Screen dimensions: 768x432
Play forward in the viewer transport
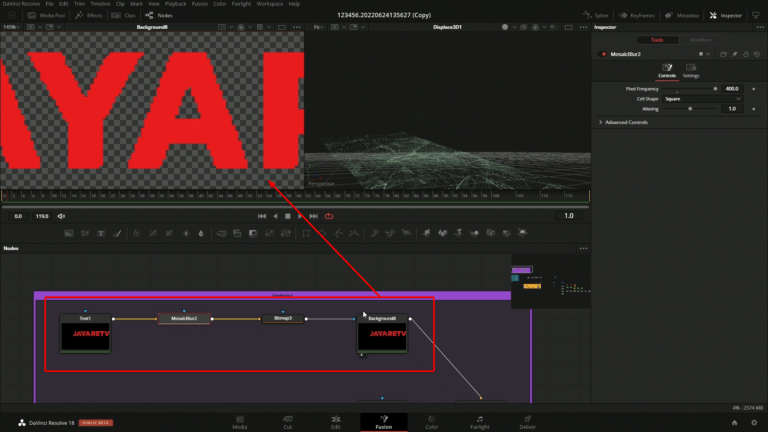[300, 216]
